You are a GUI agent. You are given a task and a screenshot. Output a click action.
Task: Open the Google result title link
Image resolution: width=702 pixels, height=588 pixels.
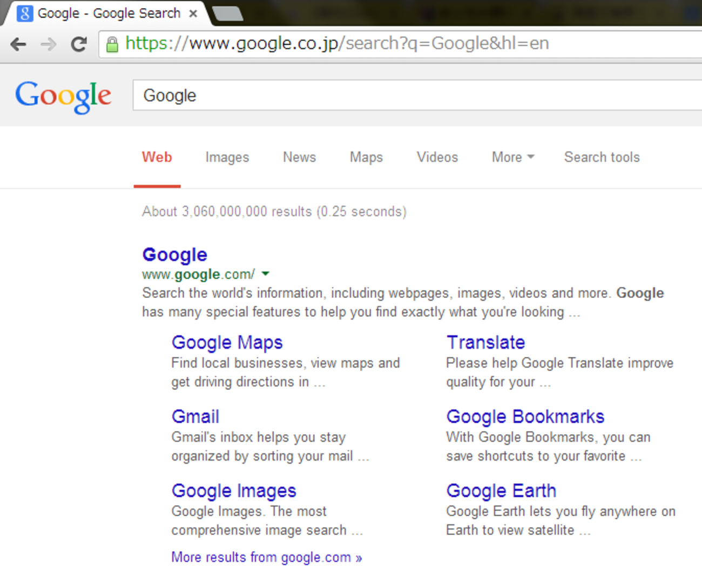click(175, 255)
